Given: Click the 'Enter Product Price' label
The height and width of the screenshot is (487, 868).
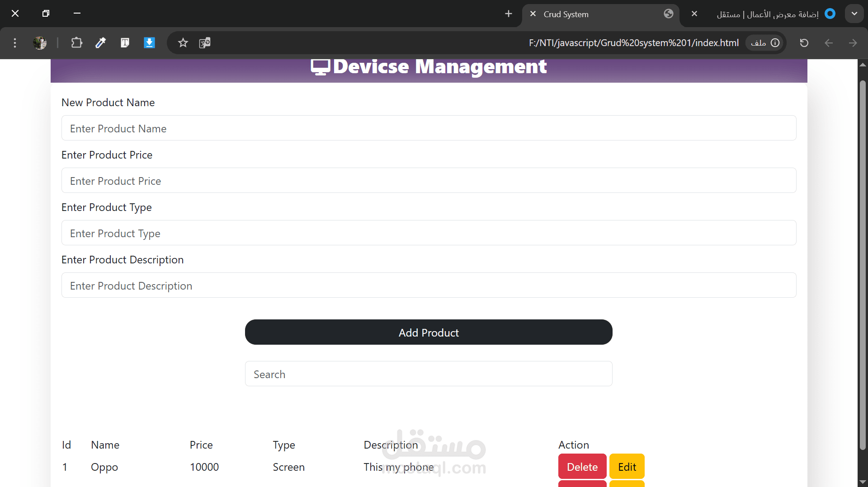Looking at the screenshot, I should (107, 155).
